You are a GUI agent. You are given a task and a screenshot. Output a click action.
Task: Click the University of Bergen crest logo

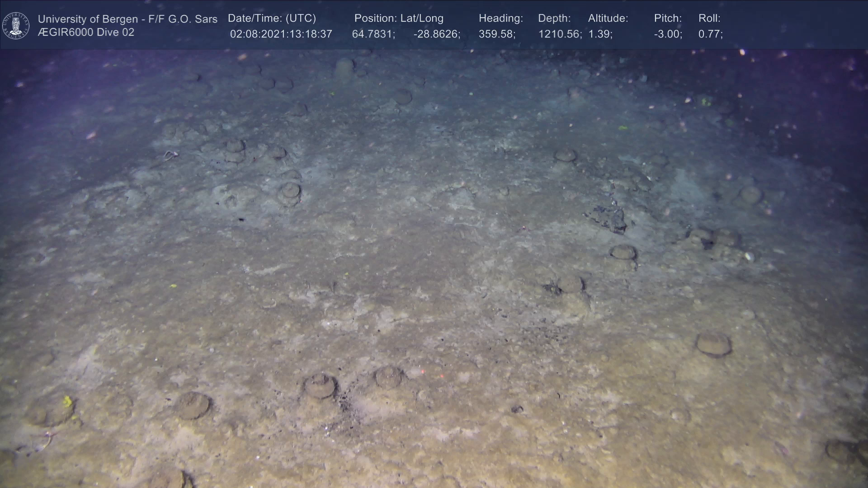[x=16, y=25]
